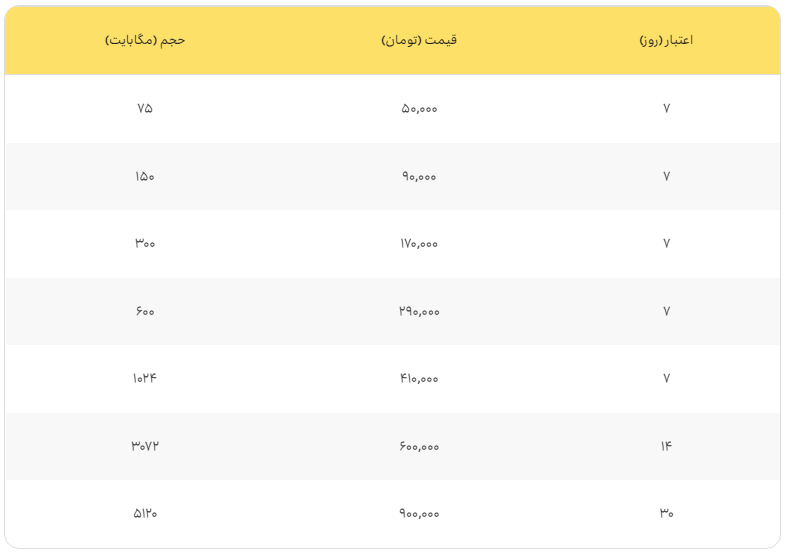The width and height of the screenshot is (786, 554).
Task: Click the 170,000 toman price cell
Action: (419, 243)
